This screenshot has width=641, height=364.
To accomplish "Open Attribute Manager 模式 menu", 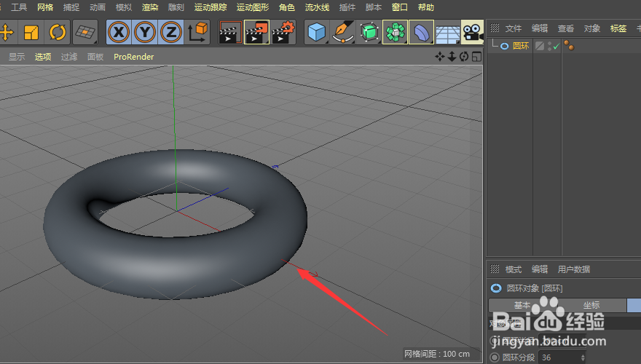I will click(x=514, y=269).
